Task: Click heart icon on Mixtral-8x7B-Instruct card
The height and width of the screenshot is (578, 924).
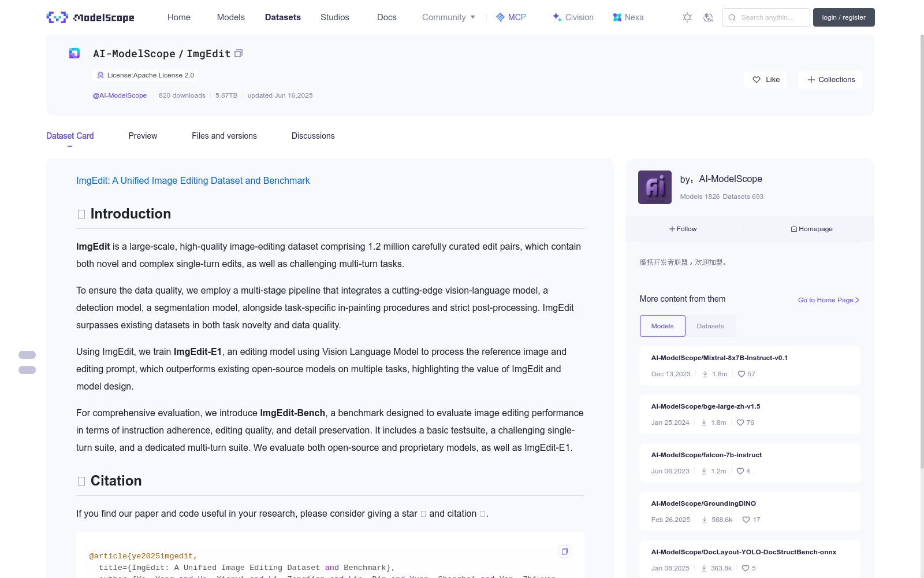Action: click(x=742, y=374)
